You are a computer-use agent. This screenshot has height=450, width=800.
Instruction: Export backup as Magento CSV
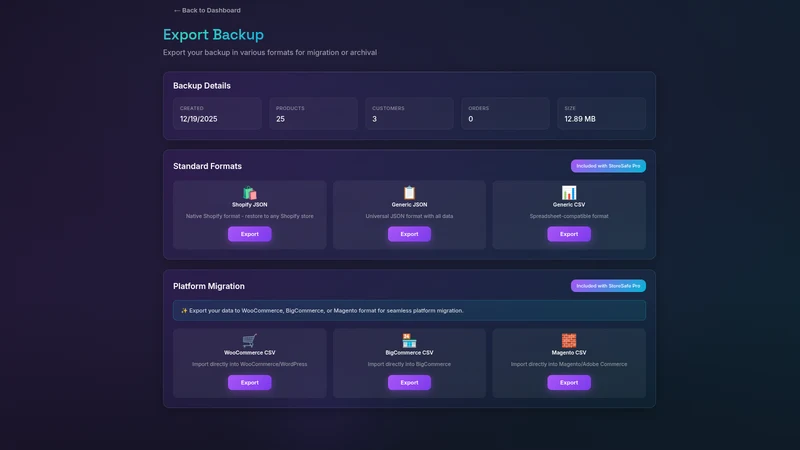[569, 383]
